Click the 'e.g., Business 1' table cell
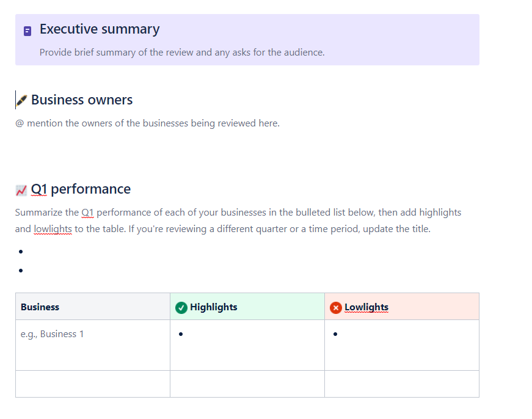Image resolution: width=532 pixels, height=419 pixels. point(93,345)
